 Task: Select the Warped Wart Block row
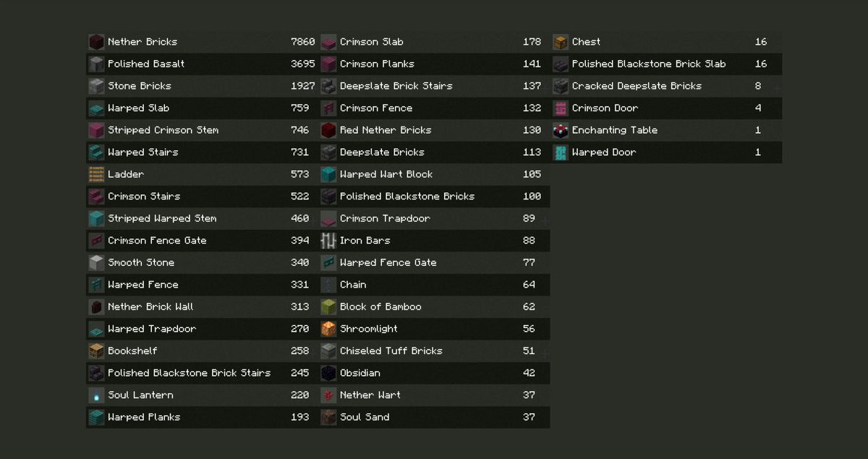pyautogui.click(x=434, y=174)
